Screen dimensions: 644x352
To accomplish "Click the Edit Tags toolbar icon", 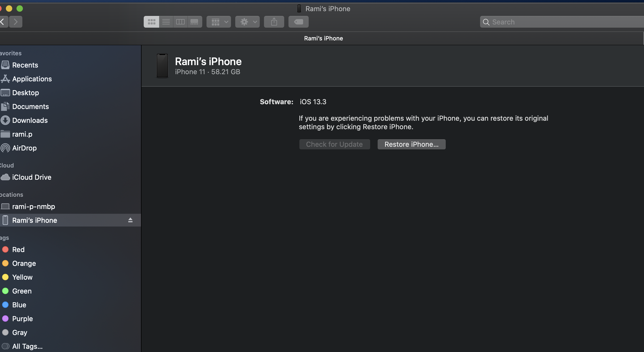I will tap(298, 22).
